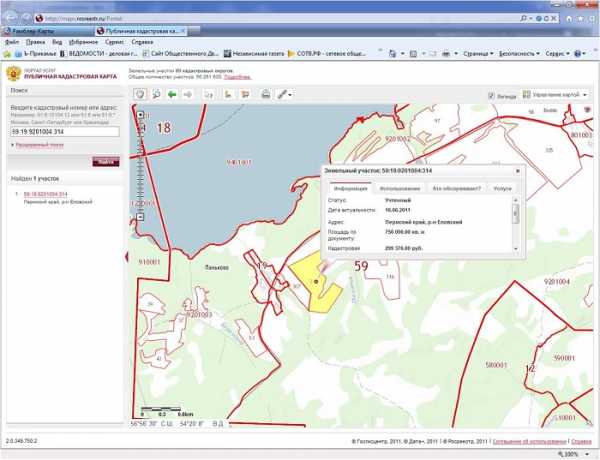Collapse the left search panel arrow
This screenshot has width=600, height=460.
point(127,257)
